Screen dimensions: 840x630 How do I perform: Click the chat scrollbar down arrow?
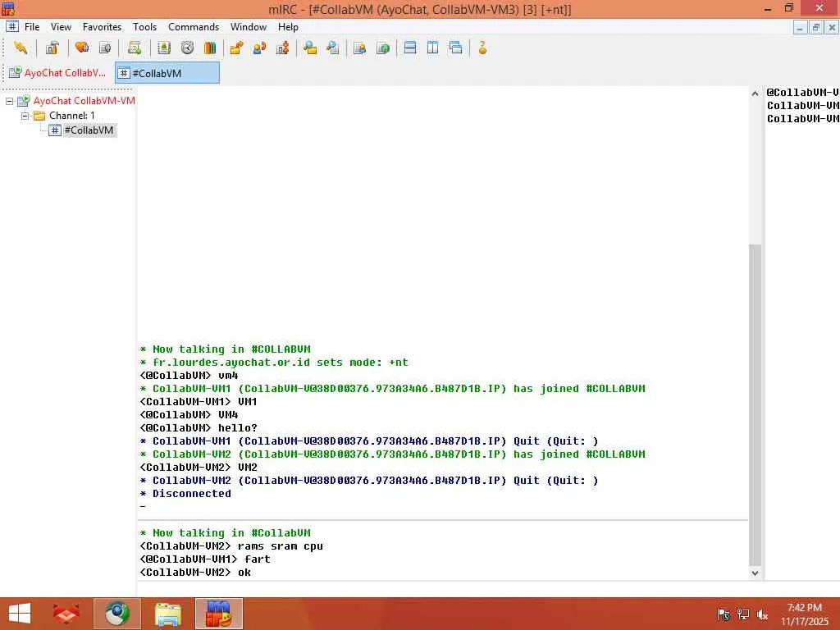(x=755, y=573)
